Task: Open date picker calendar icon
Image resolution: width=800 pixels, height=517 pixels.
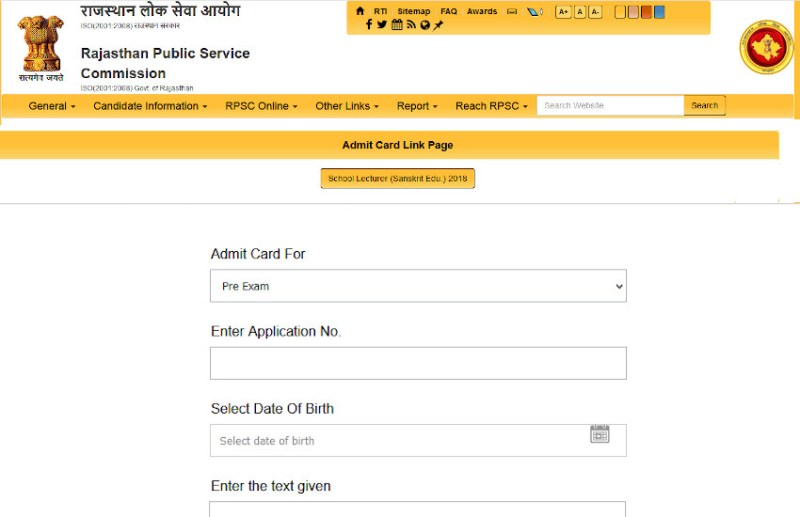Action: 599,434
